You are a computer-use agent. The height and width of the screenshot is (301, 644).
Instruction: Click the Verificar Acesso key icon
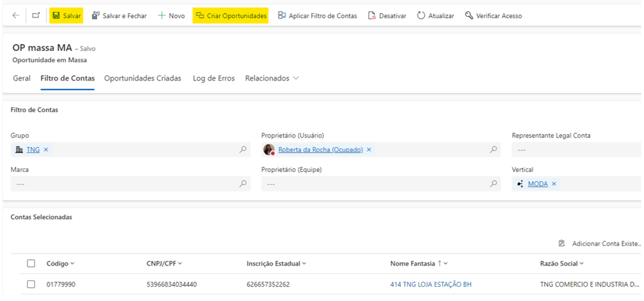[x=469, y=15]
